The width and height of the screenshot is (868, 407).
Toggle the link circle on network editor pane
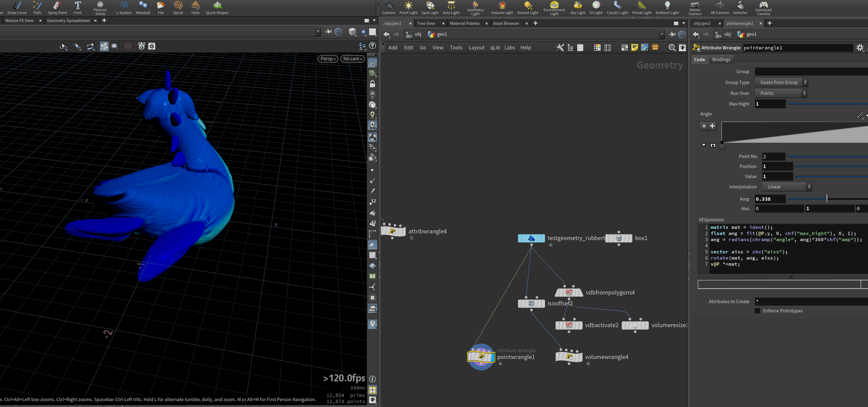click(682, 34)
